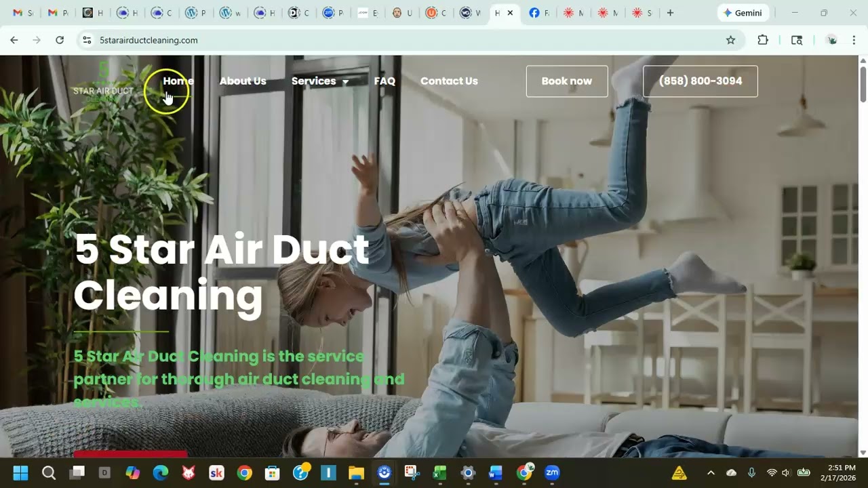
Task: Switch to the first Gmail tab
Action: 22,13
